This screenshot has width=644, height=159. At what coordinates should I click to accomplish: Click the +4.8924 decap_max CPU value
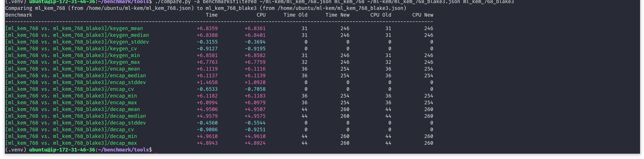255,143
